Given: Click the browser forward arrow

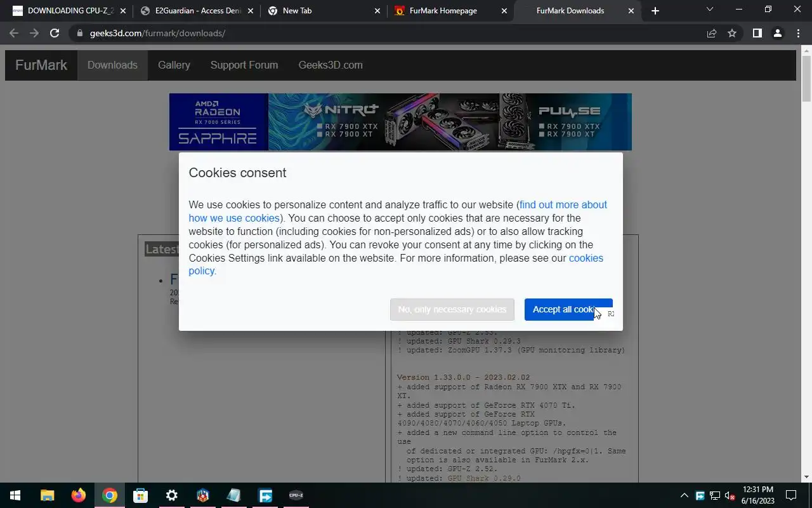Looking at the screenshot, I should point(34,33).
